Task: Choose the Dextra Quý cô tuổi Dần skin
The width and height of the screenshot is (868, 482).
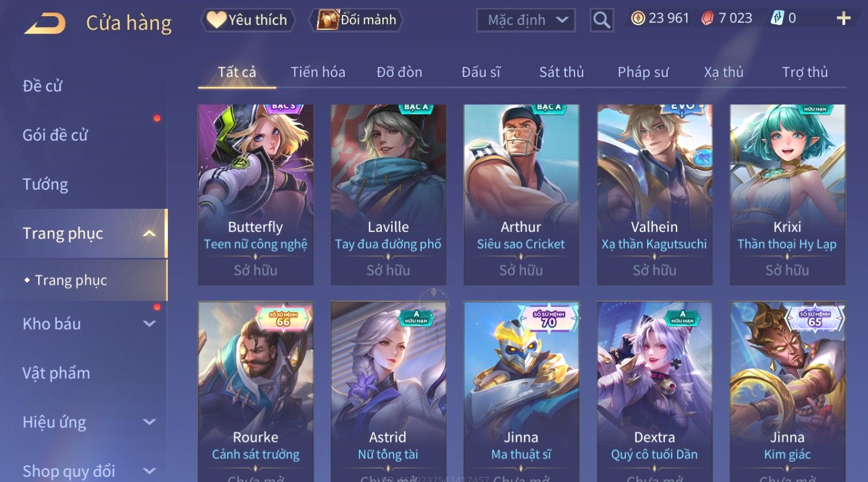Action: point(654,392)
